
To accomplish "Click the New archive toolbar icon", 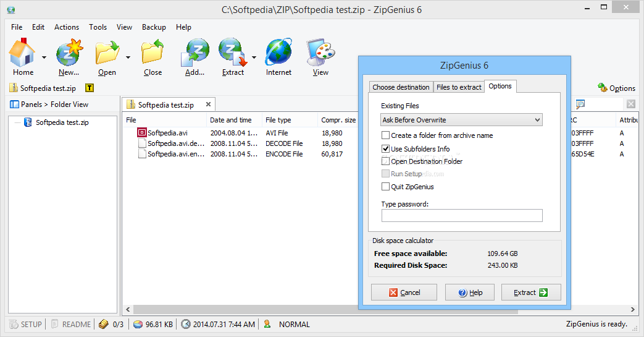I will point(69,53).
